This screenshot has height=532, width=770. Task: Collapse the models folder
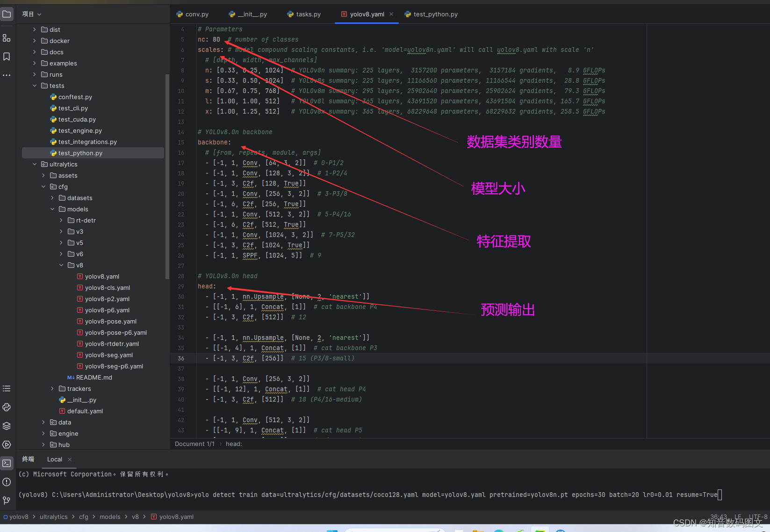pyautogui.click(x=52, y=209)
